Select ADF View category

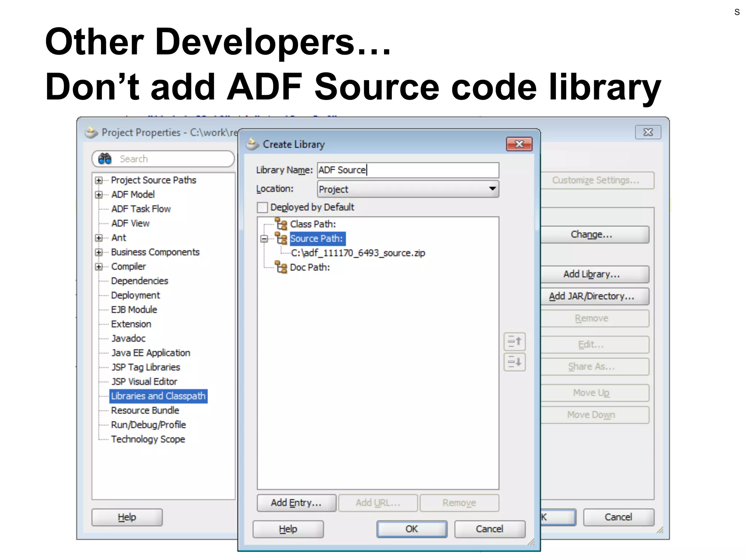[130, 223]
